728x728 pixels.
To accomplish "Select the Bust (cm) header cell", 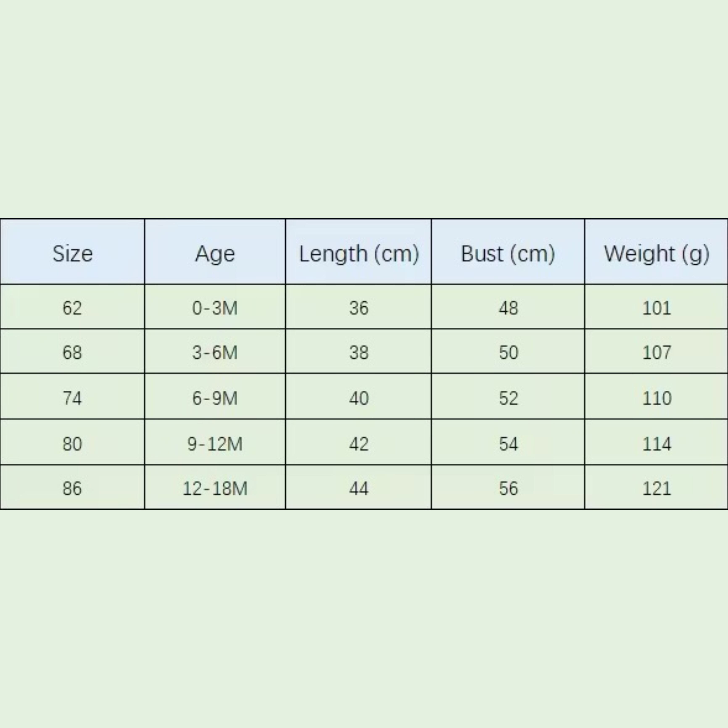I will tap(508, 253).
